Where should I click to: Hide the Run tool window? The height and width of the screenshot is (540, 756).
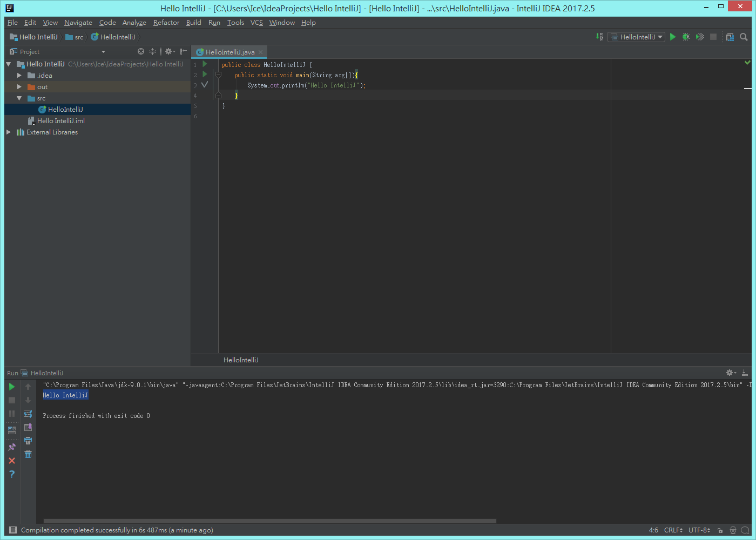[745, 373]
